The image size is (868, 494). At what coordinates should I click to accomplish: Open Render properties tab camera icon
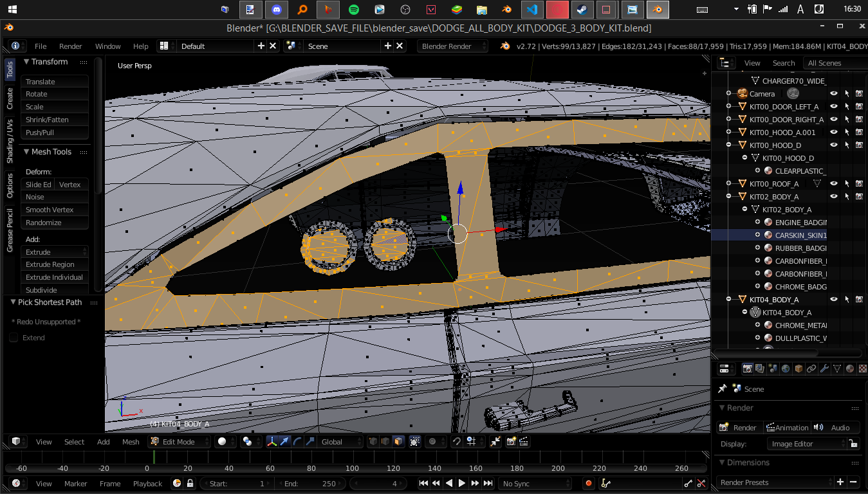pyautogui.click(x=747, y=369)
